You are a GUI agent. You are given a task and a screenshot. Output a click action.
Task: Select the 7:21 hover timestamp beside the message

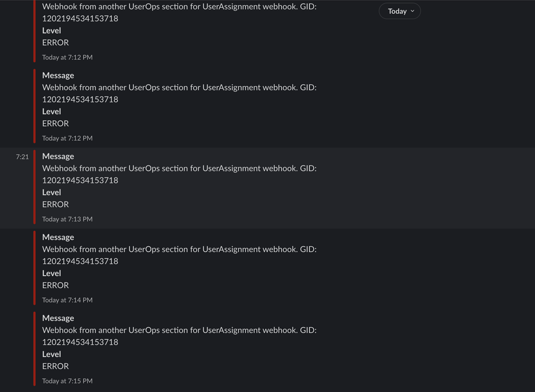(x=22, y=156)
